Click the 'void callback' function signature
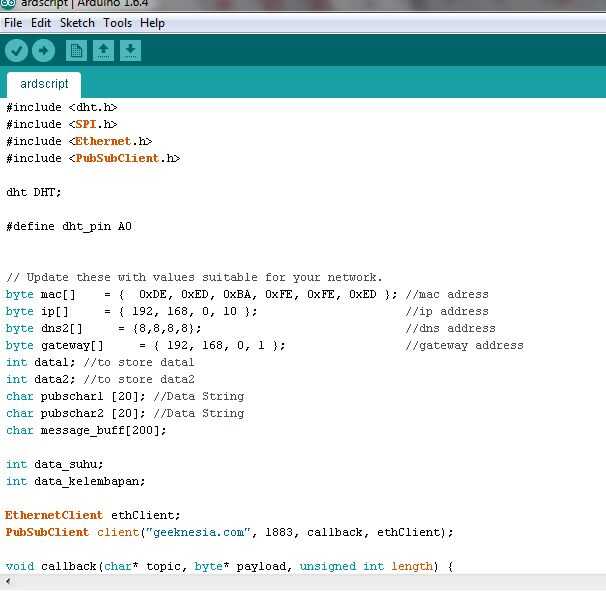 (230, 567)
